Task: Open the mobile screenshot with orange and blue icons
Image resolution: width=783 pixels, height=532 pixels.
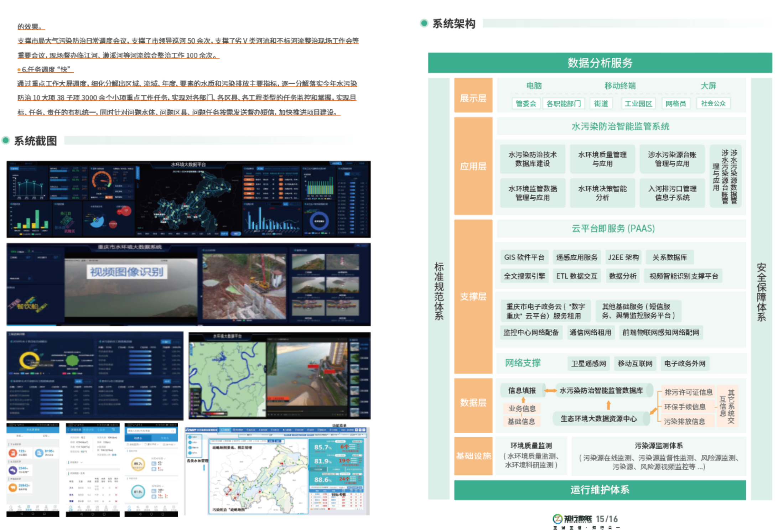Action: tap(33, 470)
